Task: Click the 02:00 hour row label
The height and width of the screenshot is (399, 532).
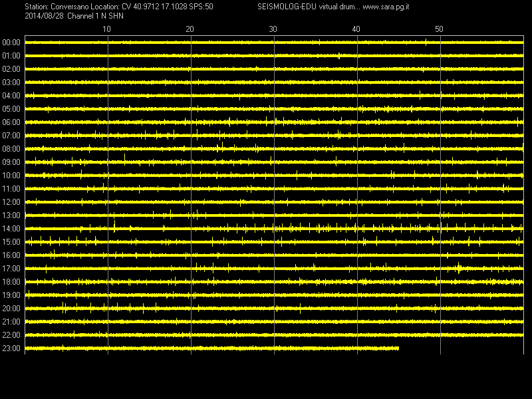Action: (x=11, y=69)
